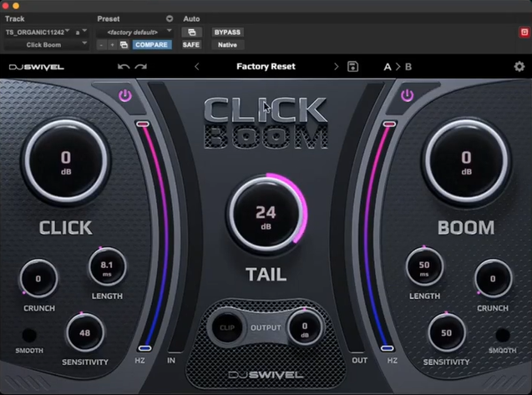Click the Click gain knob showing 0 dB
The width and height of the screenshot is (532, 395).
click(66, 162)
